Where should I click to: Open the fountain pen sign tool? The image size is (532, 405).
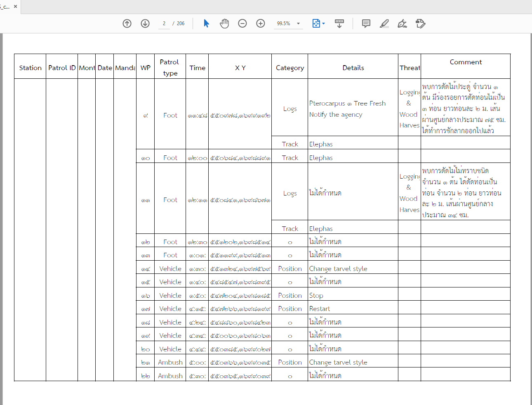coord(402,24)
